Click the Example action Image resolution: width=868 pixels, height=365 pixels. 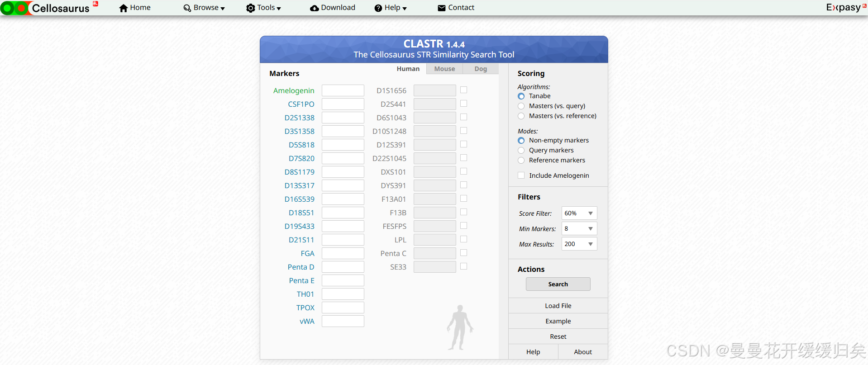[x=558, y=321]
